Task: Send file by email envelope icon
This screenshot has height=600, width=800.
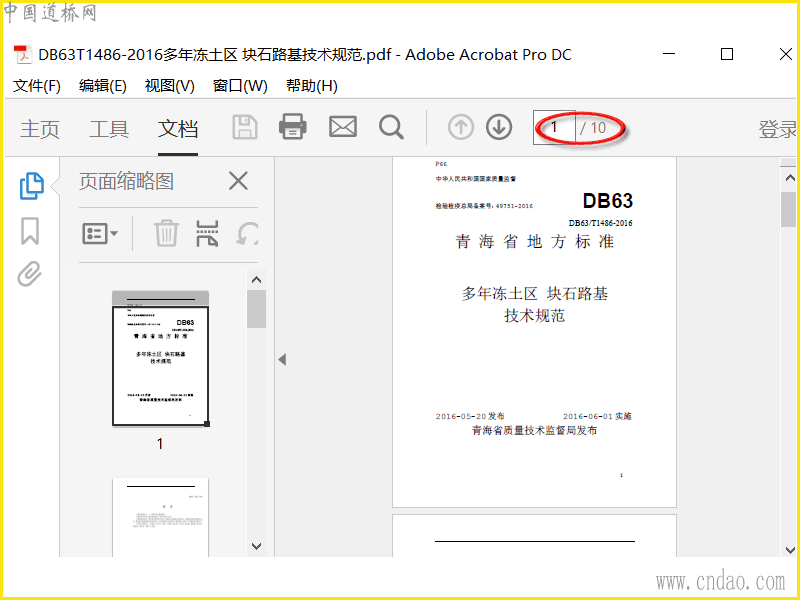Action: [343, 127]
